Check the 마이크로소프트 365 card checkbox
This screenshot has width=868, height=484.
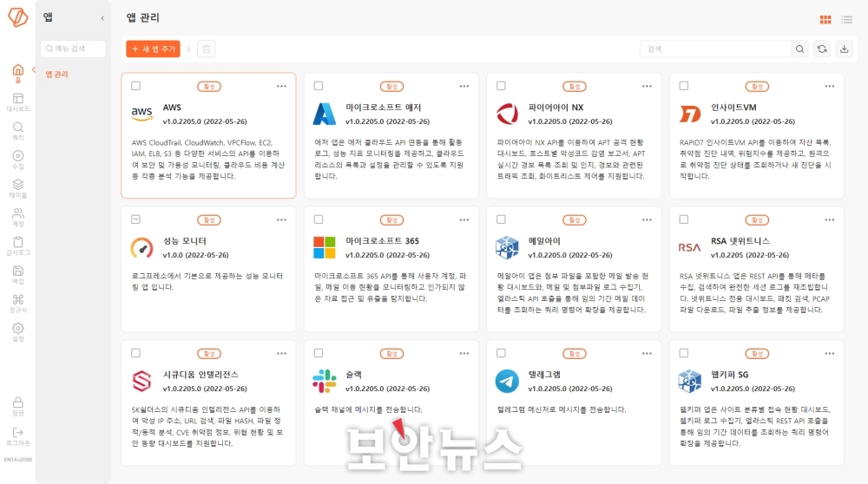tap(319, 219)
